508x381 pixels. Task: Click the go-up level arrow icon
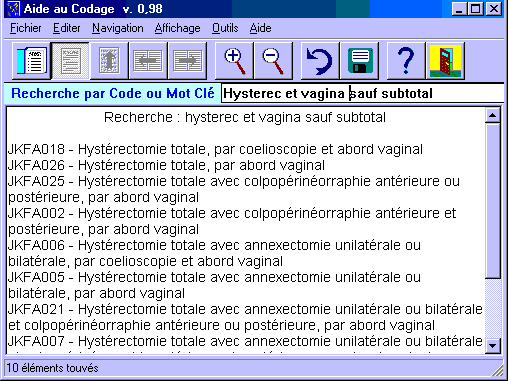[x=109, y=61]
